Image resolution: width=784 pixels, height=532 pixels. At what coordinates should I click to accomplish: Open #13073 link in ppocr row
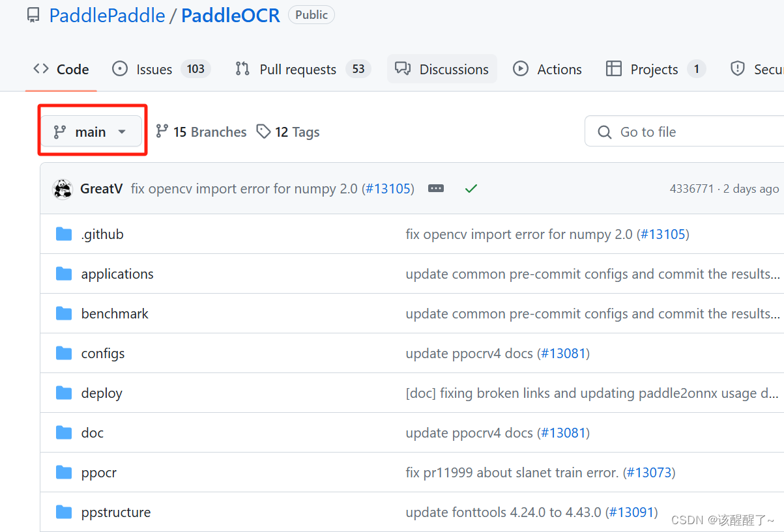pos(649,473)
